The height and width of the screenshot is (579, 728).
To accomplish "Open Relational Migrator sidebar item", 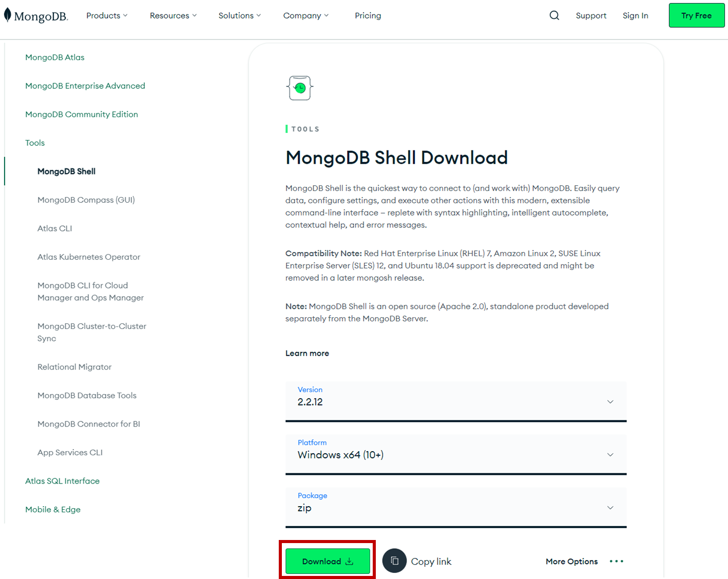I will point(74,367).
